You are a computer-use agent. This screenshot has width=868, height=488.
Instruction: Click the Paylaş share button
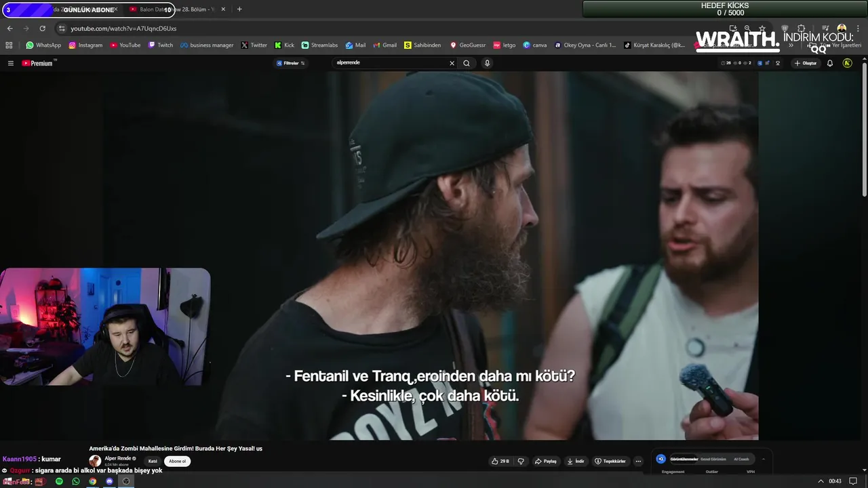pyautogui.click(x=546, y=461)
